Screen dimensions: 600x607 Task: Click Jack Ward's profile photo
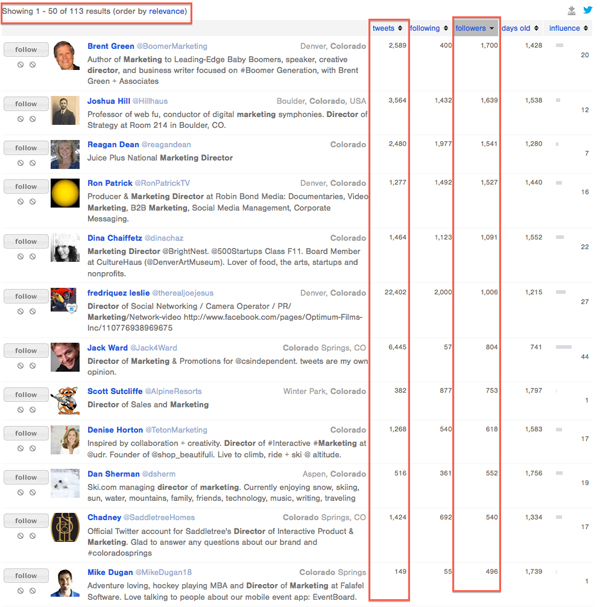(65, 357)
